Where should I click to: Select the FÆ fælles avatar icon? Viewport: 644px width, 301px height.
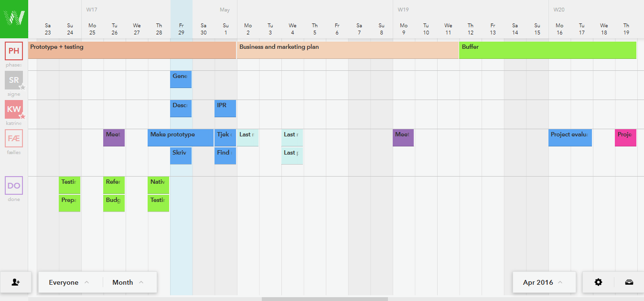click(14, 139)
